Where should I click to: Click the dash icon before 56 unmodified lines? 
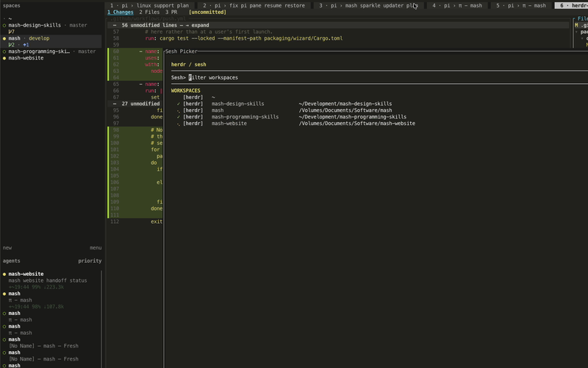(115, 25)
